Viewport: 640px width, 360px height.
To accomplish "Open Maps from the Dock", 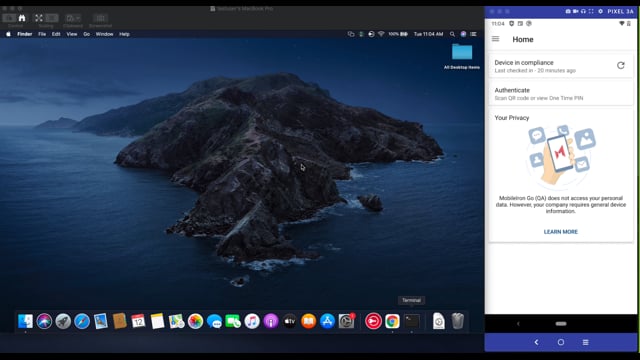I will pyautogui.click(x=176, y=321).
